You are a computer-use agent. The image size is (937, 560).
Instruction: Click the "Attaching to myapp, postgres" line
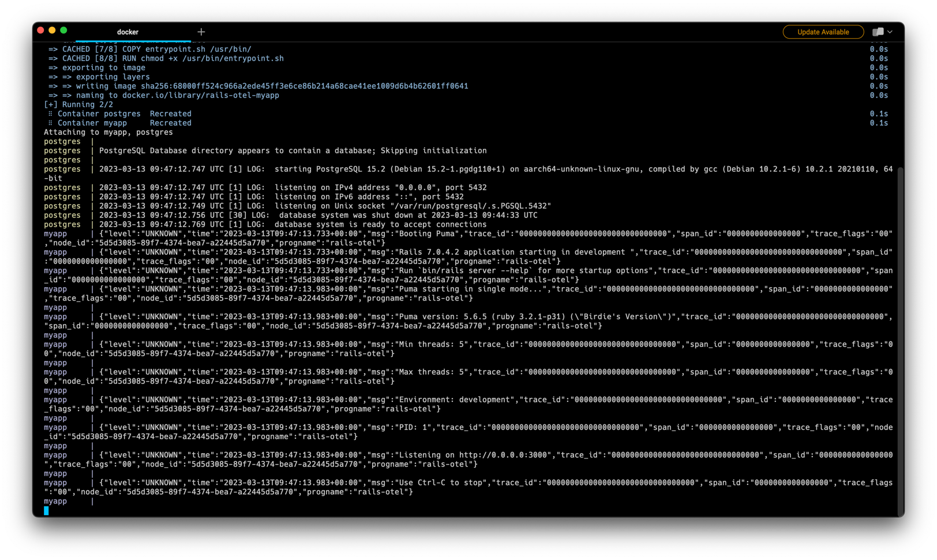click(108, 132)
